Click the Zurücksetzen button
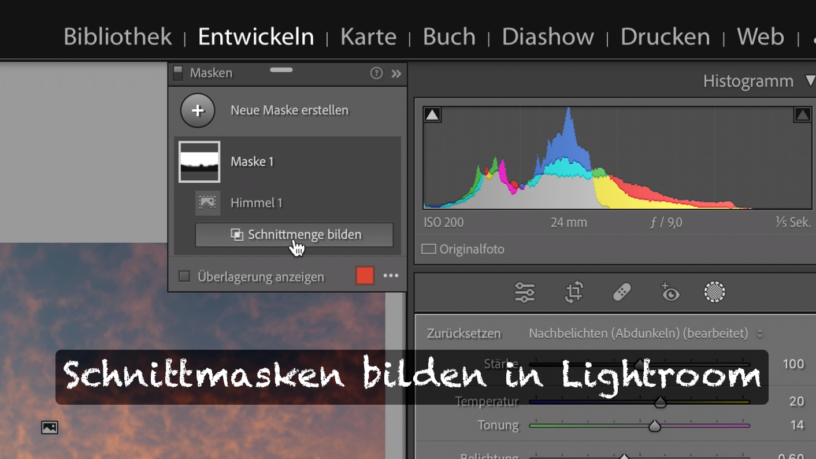Viewport: 816px width, 459px height. (464, 334)
